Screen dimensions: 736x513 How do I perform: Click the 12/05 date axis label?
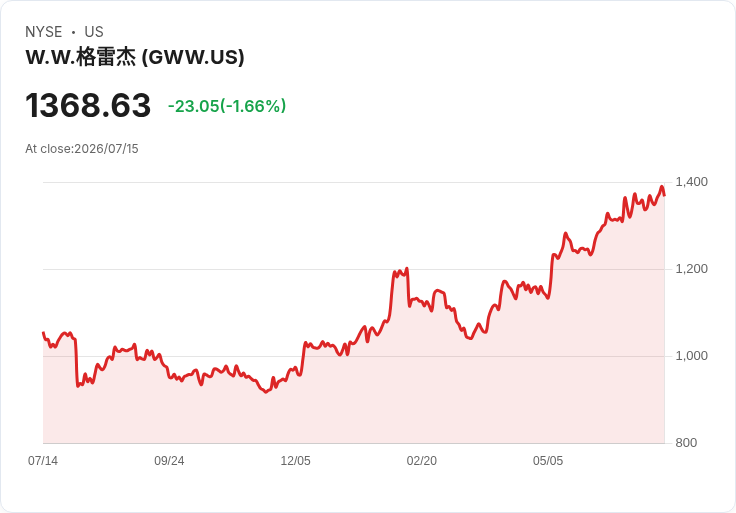(x=295, y=461)
